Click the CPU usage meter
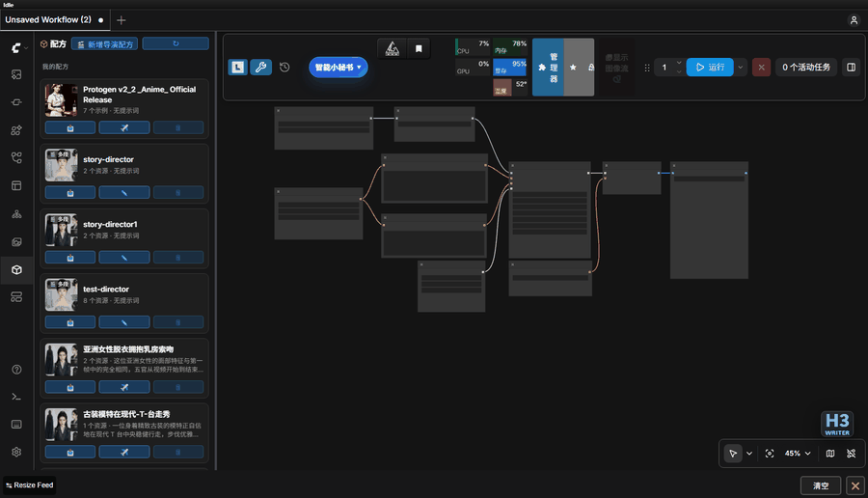 click(x=473, y=47)
